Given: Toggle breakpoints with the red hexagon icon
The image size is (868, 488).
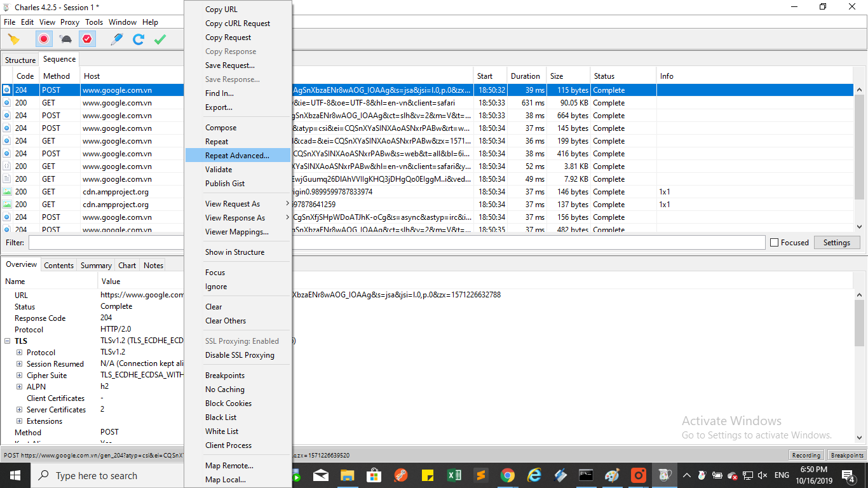Looking at the screenshot, I should [87, 39].
